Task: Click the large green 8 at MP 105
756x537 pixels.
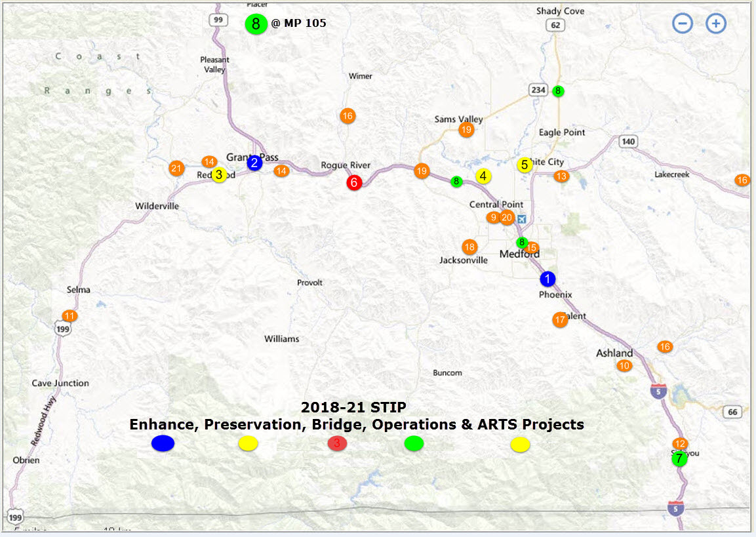Action: point(256,24)
